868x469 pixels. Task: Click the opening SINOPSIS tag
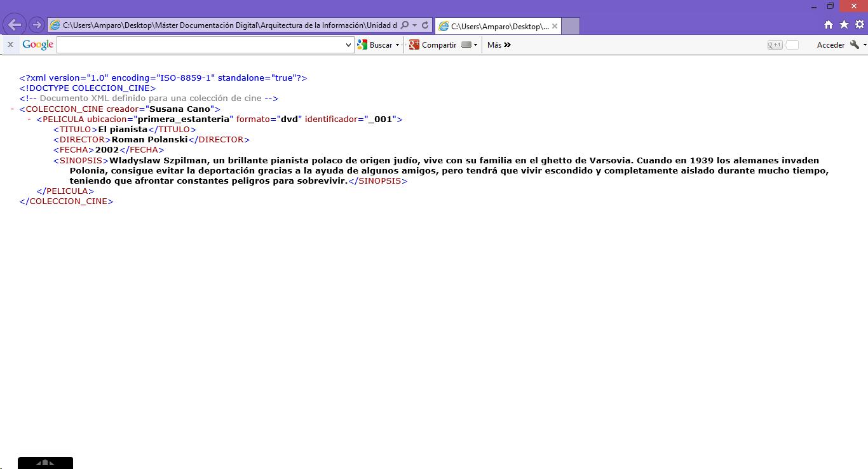[x=81, y=160]
